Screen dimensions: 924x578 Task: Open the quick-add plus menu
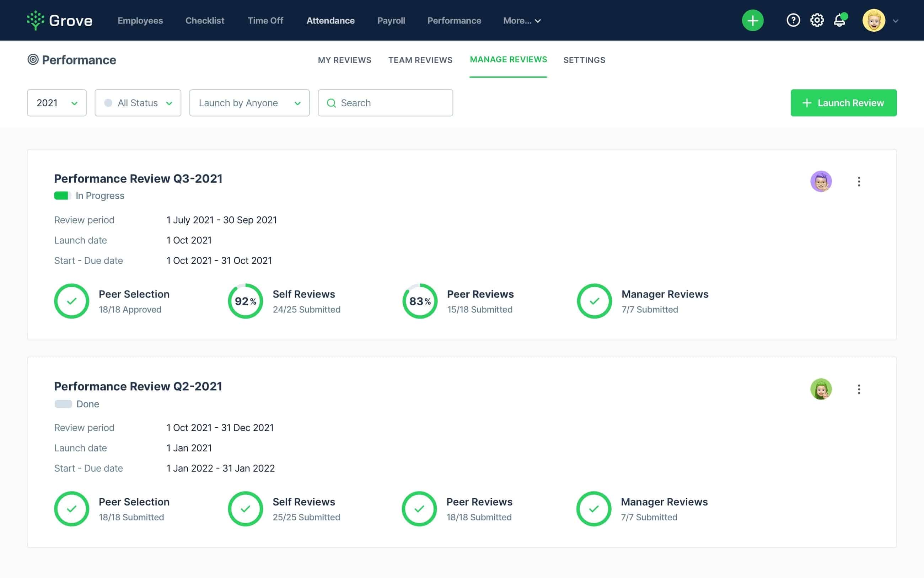tap(752, 20)
